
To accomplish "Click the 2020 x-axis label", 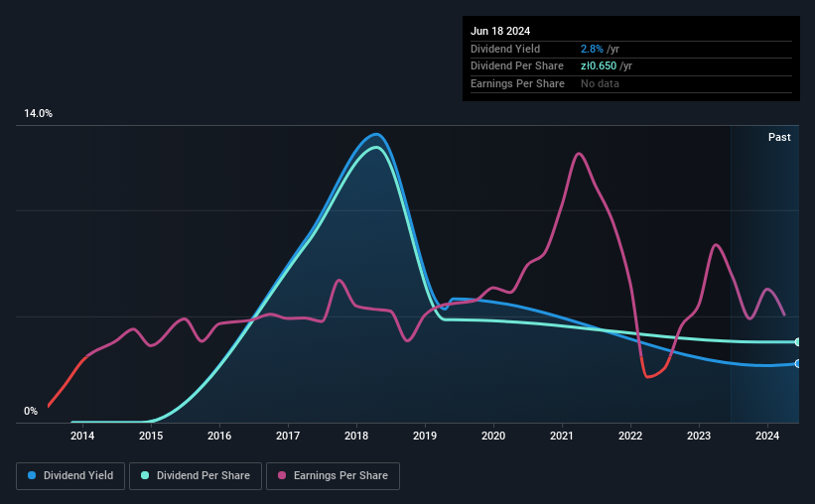I will pos(493,436).
